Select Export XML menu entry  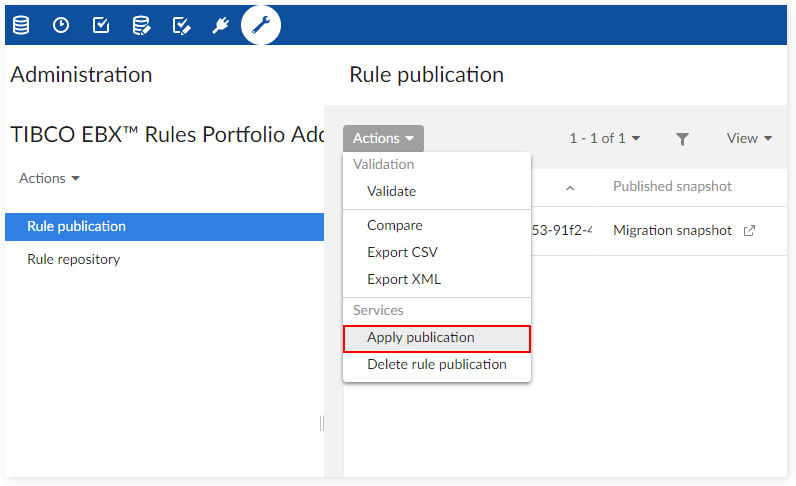(x=437, y=279)
